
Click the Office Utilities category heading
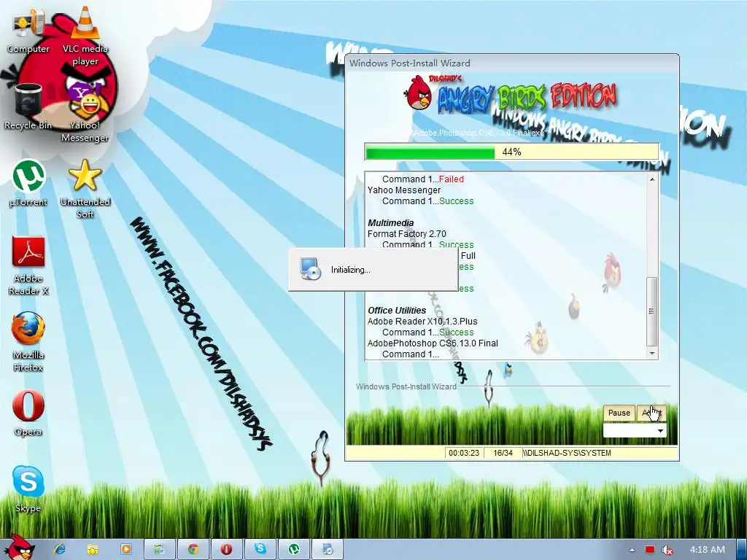click(397, 311)
